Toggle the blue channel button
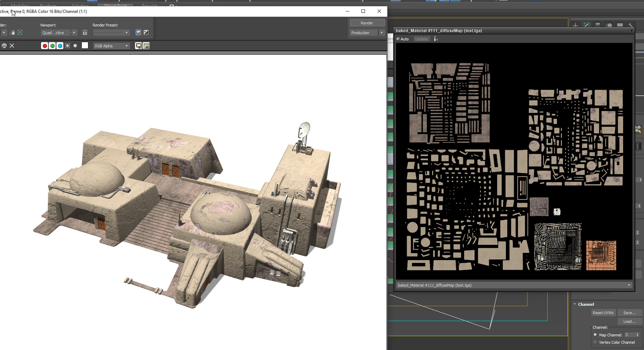The width and height of the screenshot is (644, 350). pos(60,46)
